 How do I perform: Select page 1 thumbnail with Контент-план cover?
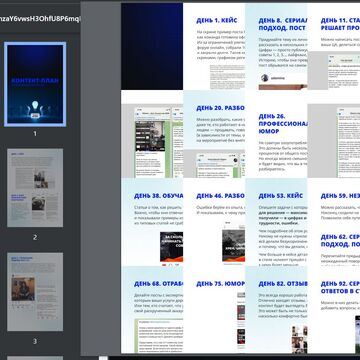pos(35,84)
